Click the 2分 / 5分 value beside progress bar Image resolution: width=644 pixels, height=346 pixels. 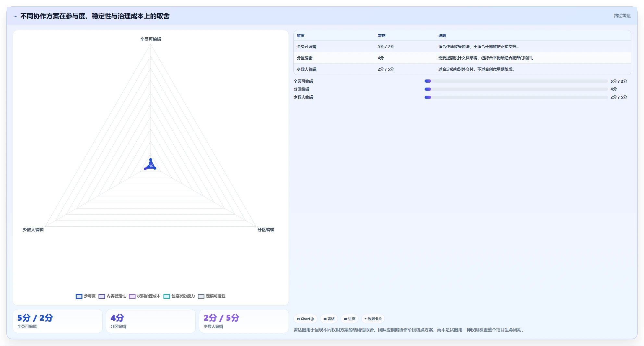click(619, 97)
